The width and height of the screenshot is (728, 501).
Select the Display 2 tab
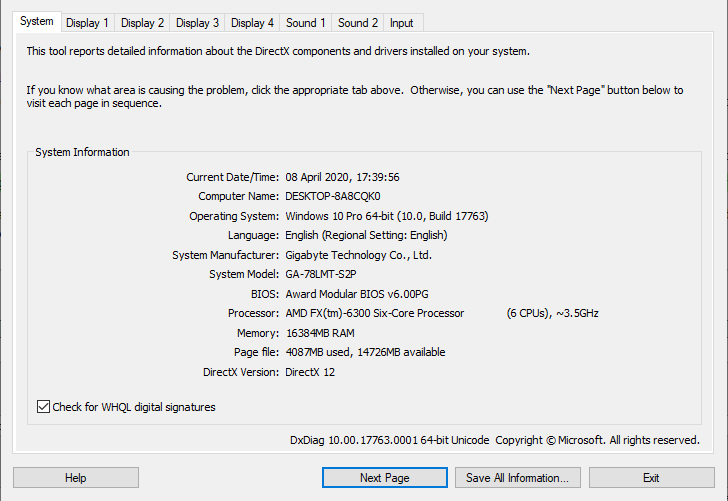pos(143,22)
